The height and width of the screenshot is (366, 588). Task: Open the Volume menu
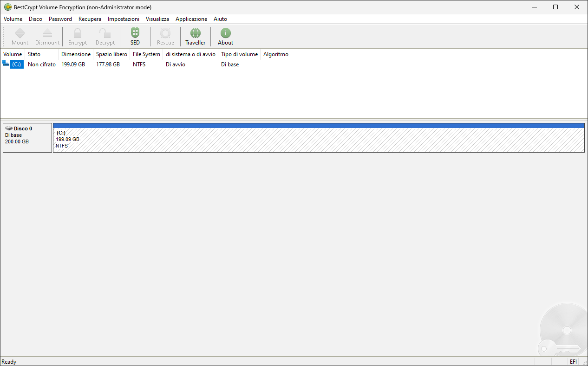[13, 19]
